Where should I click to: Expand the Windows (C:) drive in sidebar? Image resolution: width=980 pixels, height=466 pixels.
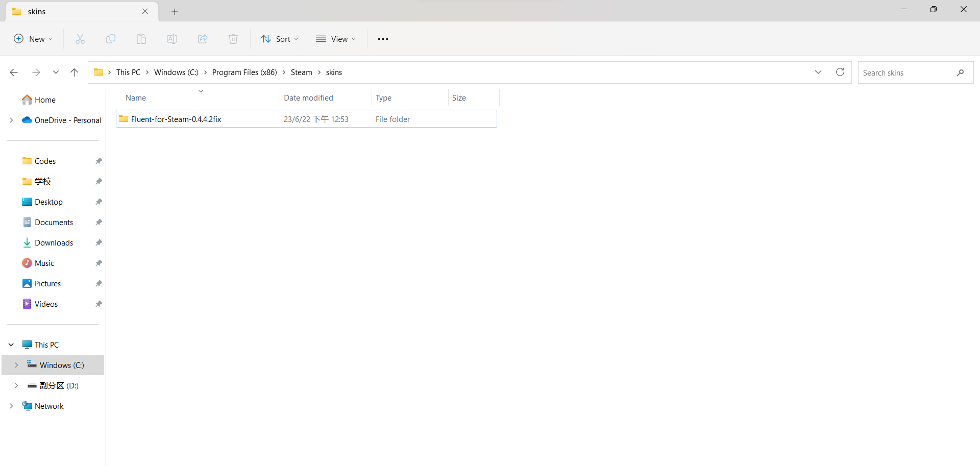point(17,365)
